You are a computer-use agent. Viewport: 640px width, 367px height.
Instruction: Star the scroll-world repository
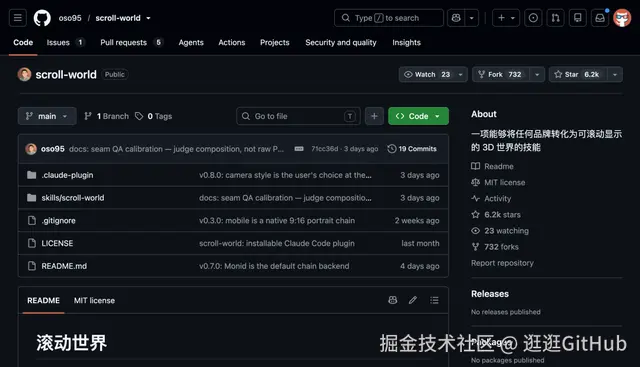pos(578,74)
